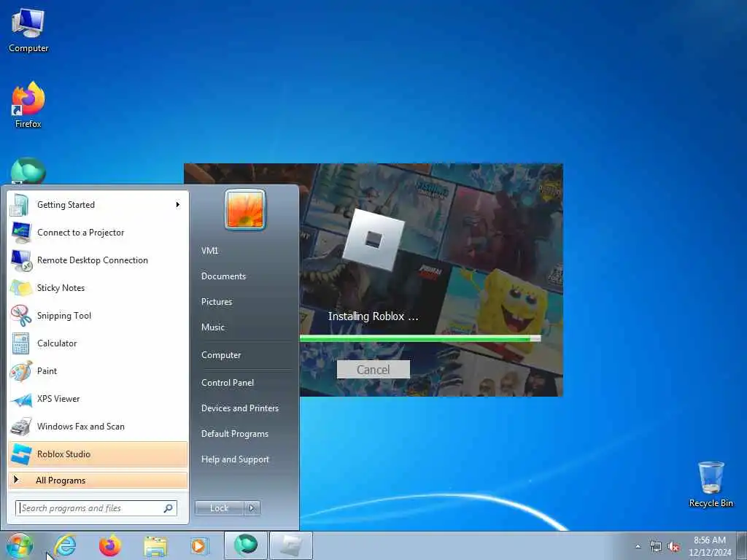Click the network tray icon
Screen dimensions: 747x560
pyautogui.click(x=656, y=547)
